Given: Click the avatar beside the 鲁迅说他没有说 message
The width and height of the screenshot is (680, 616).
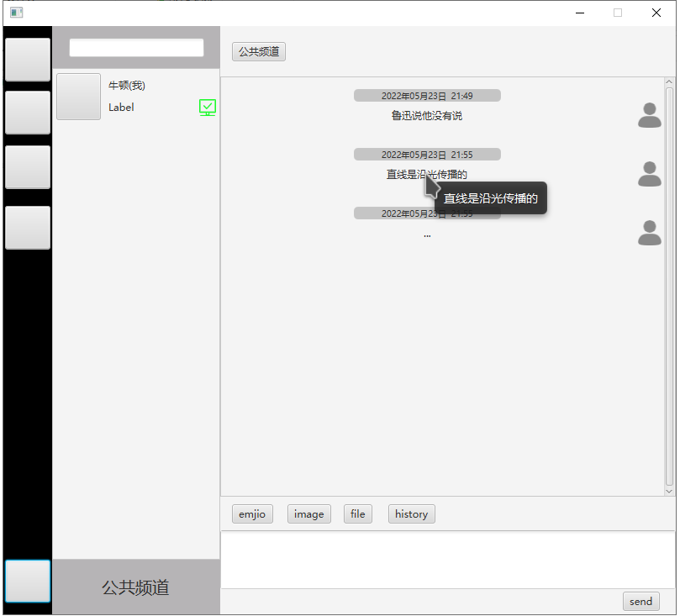Looking at the screenshot, I should pos(649,115).
